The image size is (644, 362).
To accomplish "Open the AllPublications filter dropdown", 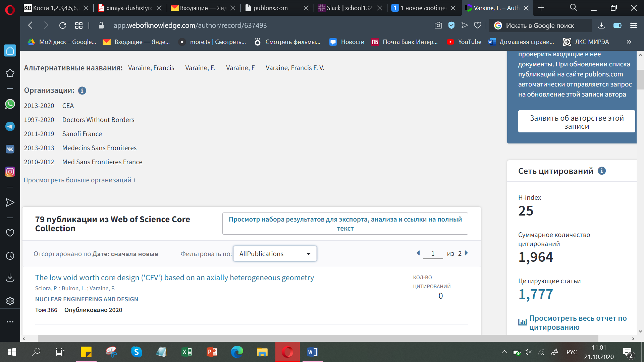I will click(x=275, y=254).
